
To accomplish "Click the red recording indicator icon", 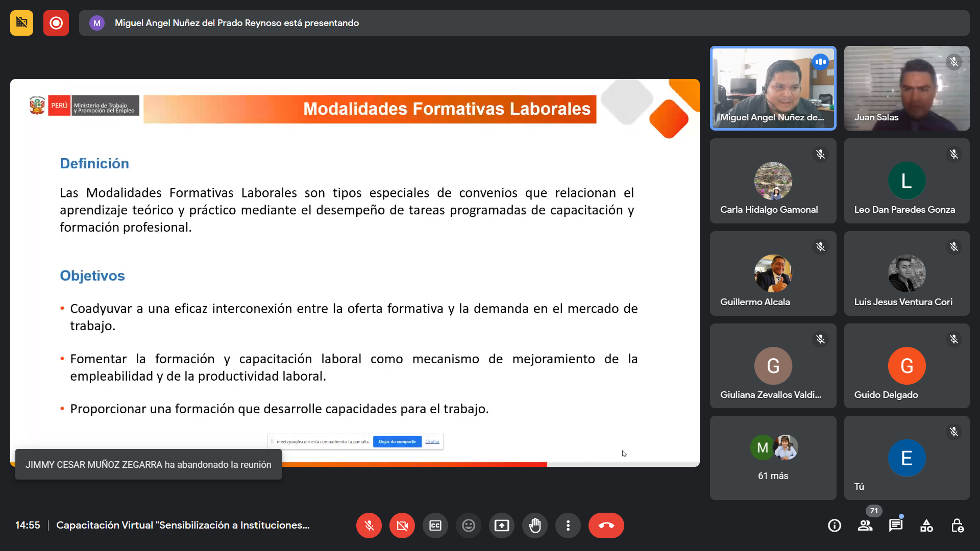I will click(56, 23).
